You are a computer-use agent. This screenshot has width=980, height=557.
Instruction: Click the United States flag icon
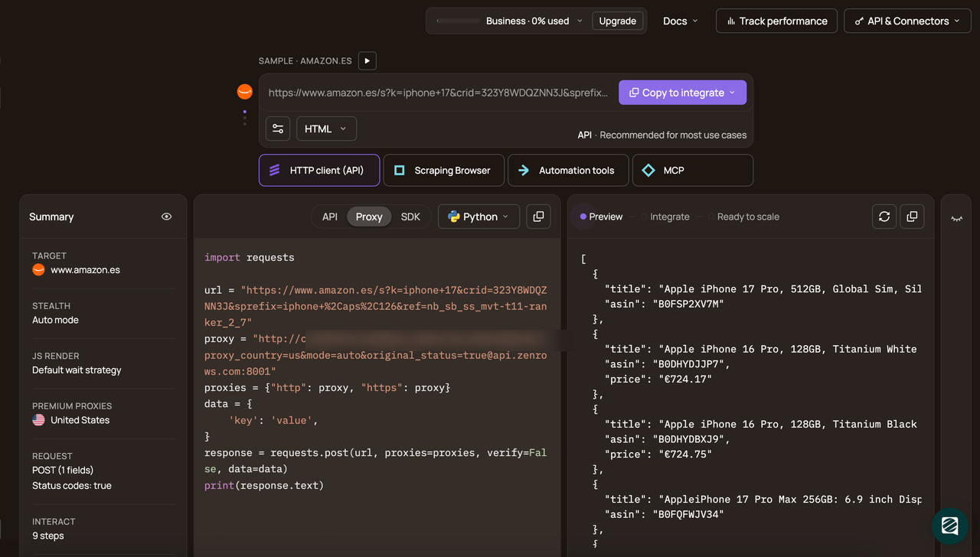coord(38,420)
